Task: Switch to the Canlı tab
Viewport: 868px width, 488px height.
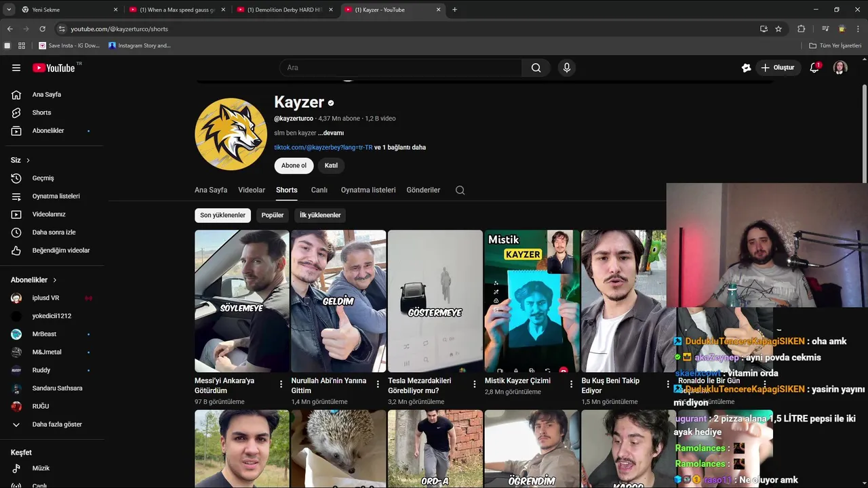Action: (x=319, y=190)
